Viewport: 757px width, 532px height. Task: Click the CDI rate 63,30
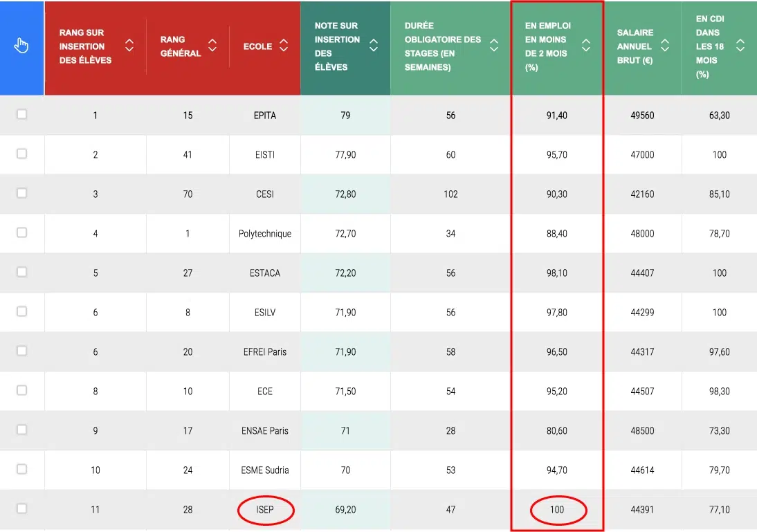click(720, 116)
